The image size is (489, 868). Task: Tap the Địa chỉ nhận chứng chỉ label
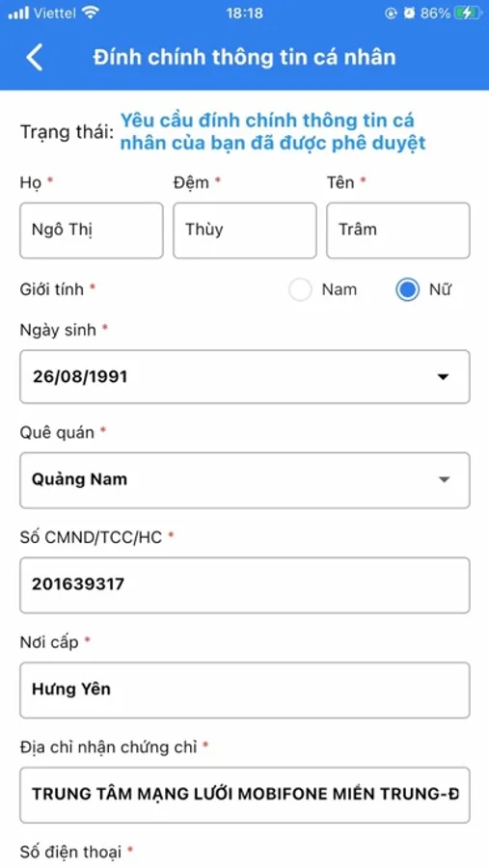click(x=109, y=747)
